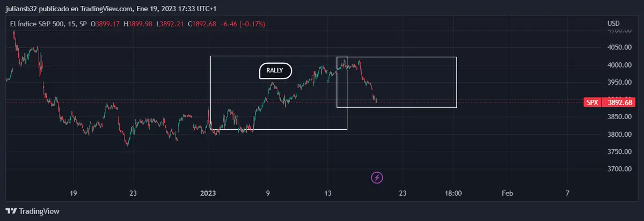Click the 3700.00 price axis label
The width and height of the screenshot is (644, 221).
tap(620, 169)
